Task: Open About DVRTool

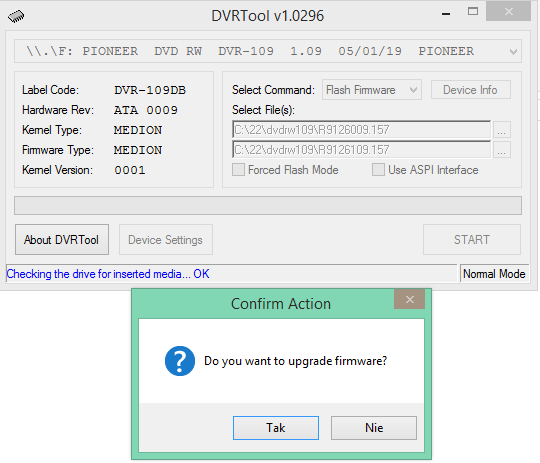Action: pos(62,240)
